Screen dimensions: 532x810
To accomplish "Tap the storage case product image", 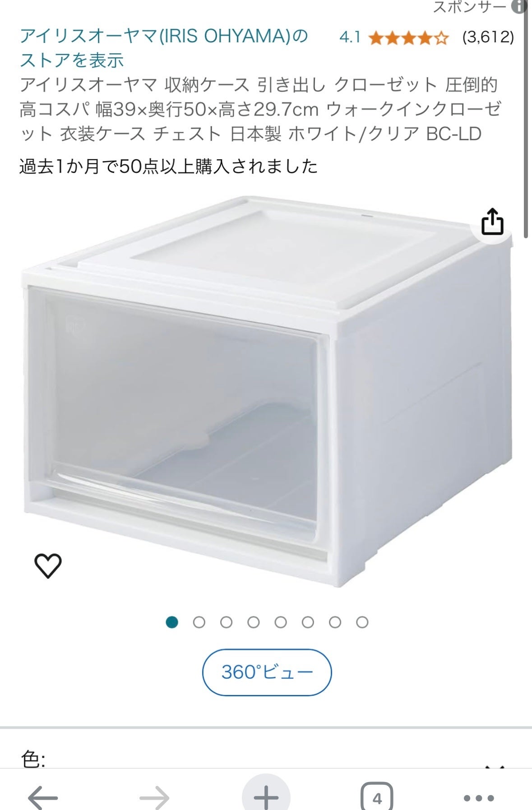I will (x=266, y=390).
